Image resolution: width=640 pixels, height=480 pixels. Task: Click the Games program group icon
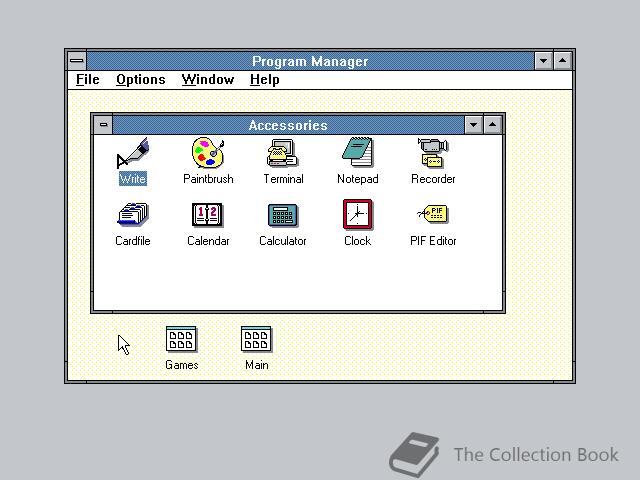click(181, 339)
